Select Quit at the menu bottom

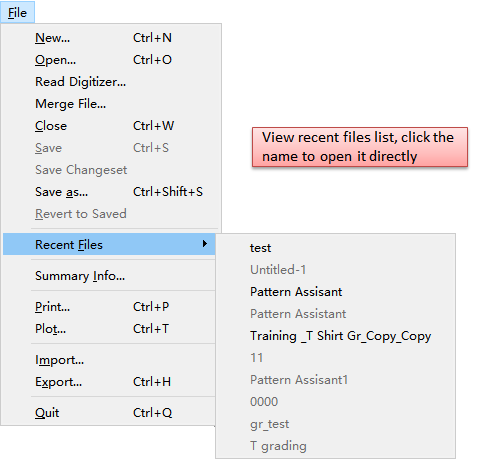click(x=109, y=413)
